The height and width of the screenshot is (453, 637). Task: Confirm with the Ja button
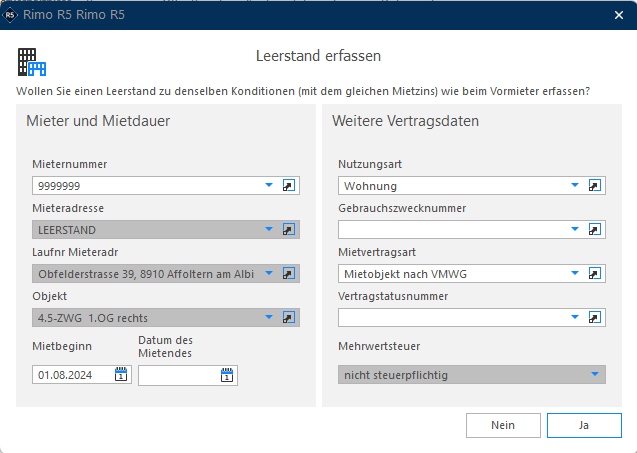(584, 425)
